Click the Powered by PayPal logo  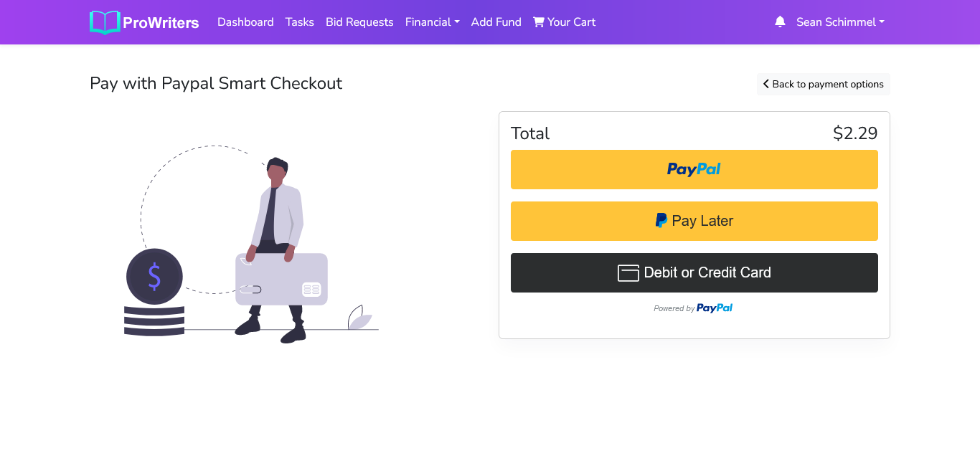click(x=714, y=308)
